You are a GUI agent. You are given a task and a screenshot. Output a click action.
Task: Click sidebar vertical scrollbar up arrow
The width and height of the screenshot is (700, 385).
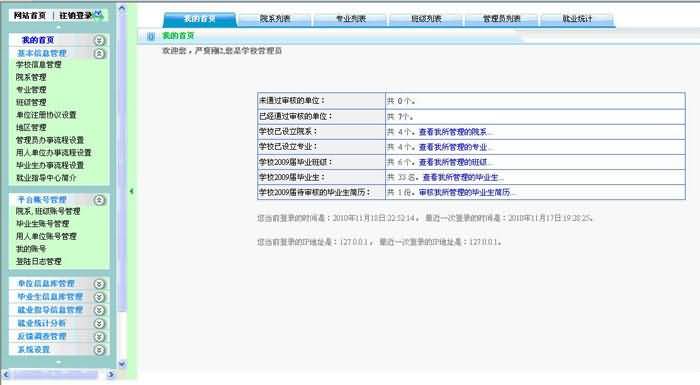point(121,8)
